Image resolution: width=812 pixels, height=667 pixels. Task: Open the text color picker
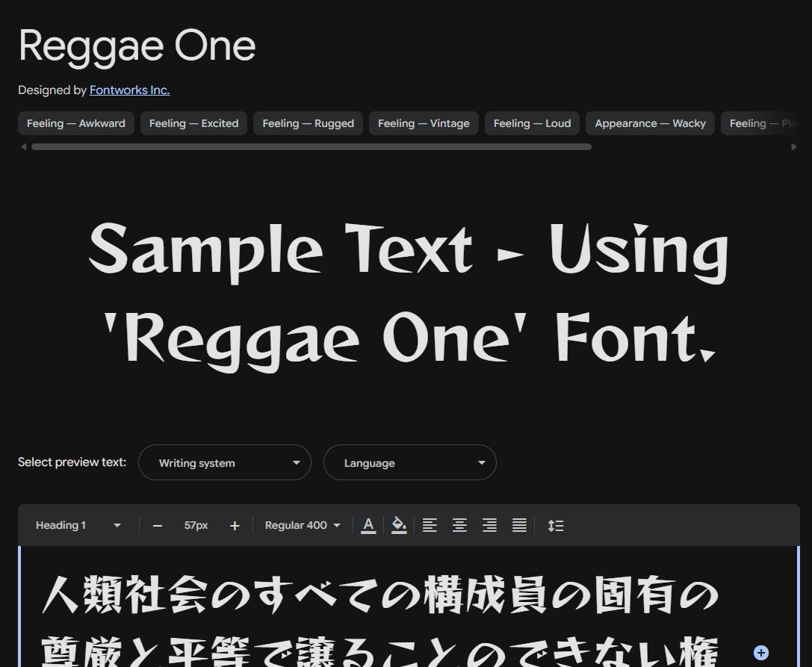tap(368, 525)
